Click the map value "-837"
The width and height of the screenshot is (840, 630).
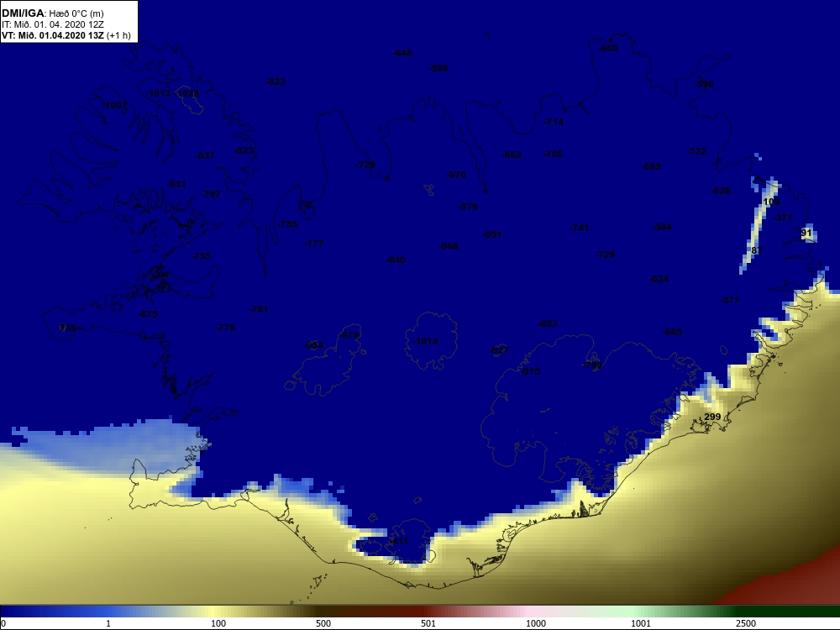tap(205, 155)
